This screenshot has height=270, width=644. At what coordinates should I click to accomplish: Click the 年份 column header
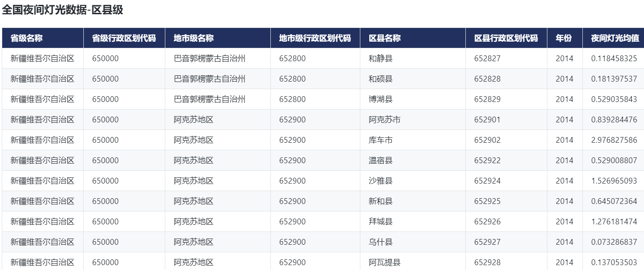[564, 38]
